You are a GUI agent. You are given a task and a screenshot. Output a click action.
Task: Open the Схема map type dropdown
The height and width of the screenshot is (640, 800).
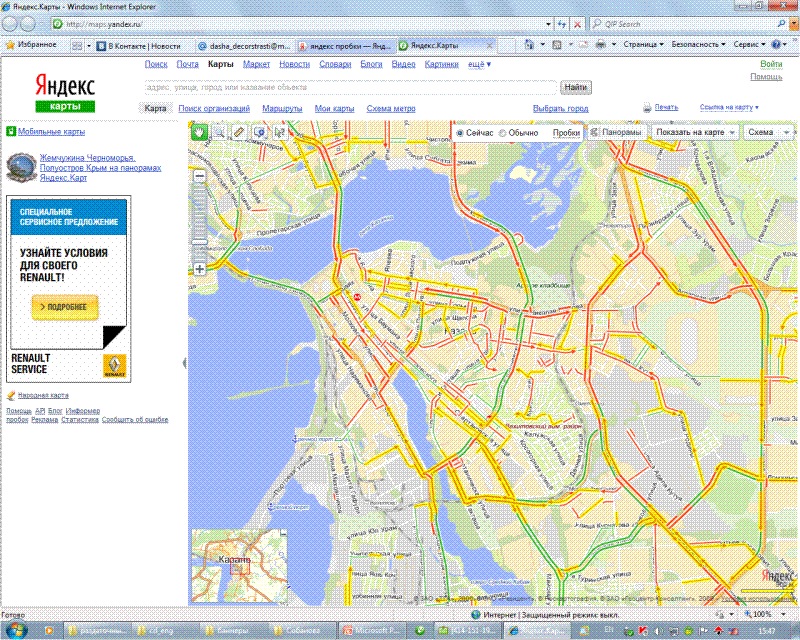tap(768, 132)
